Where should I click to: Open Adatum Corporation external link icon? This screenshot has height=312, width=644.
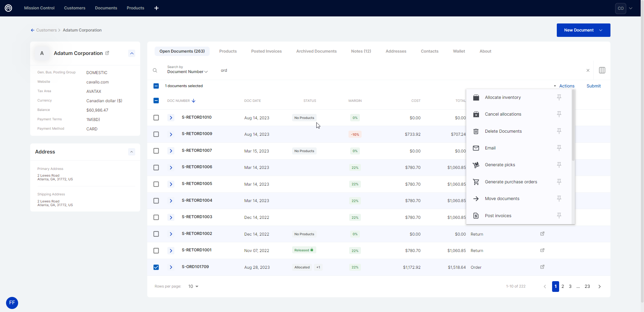[107, 53]
